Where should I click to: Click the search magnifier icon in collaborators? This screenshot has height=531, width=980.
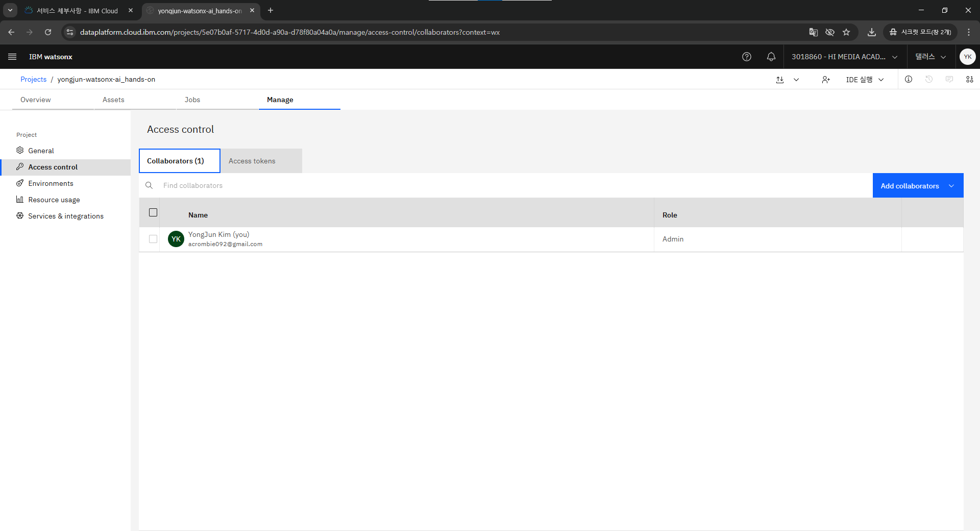pos(149,185)
